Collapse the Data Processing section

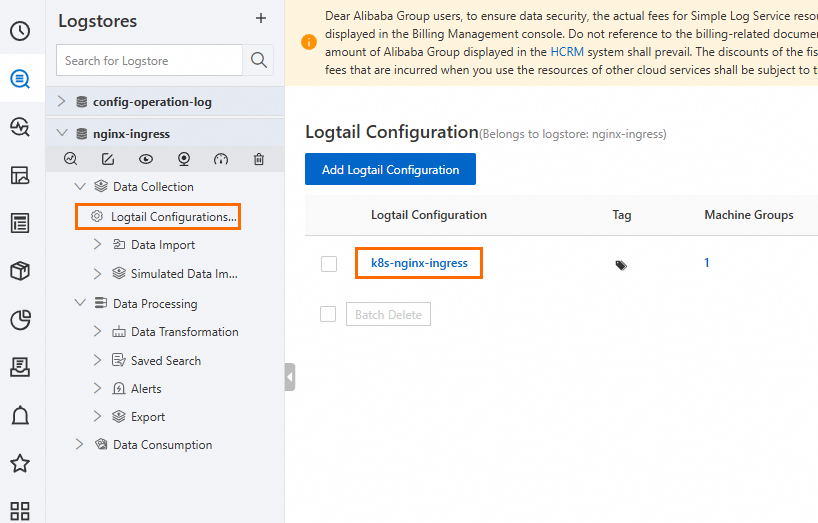pyautogui.click(x=80, y=303)
